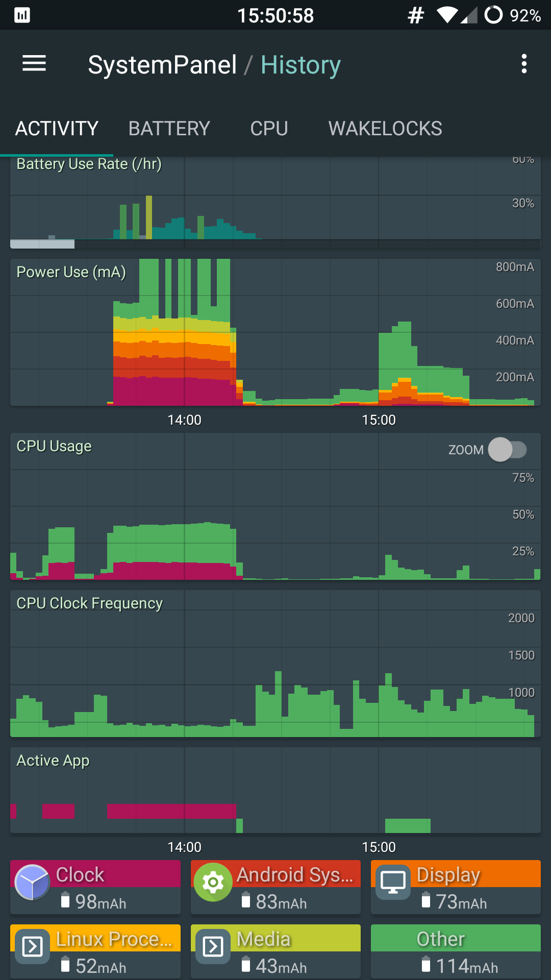Tap the CPU Clock Frequency graph
The height and width of the screenshot is (980, 551).
(x=275, y=664)
